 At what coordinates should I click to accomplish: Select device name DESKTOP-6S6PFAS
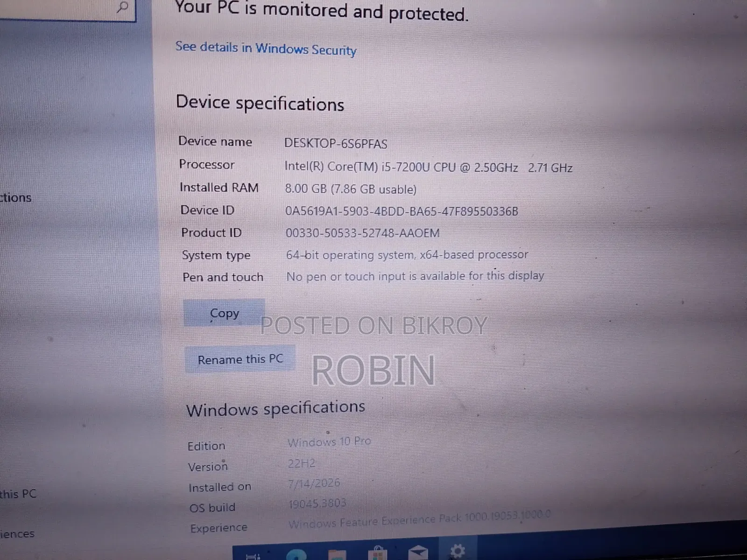(x=336, y=143)
